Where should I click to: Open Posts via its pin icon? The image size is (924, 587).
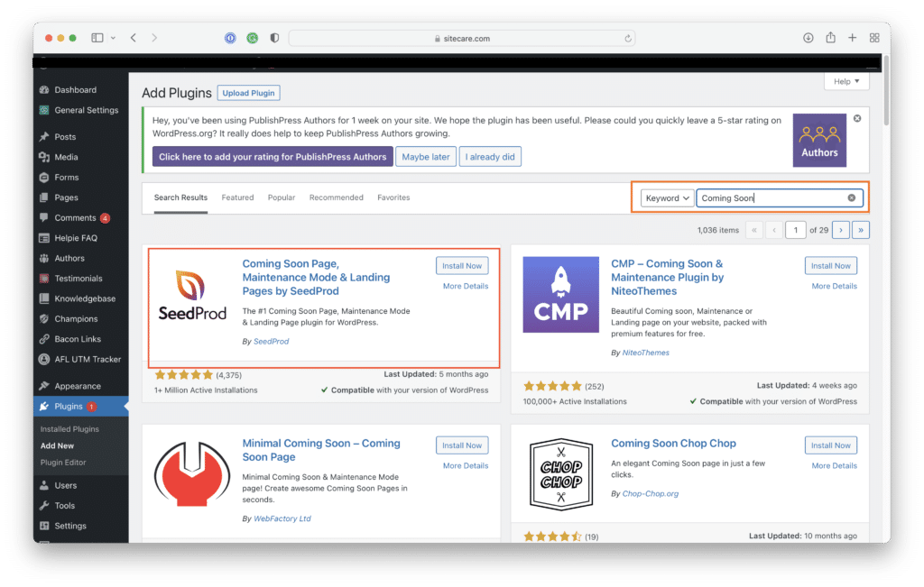point(44,136)
